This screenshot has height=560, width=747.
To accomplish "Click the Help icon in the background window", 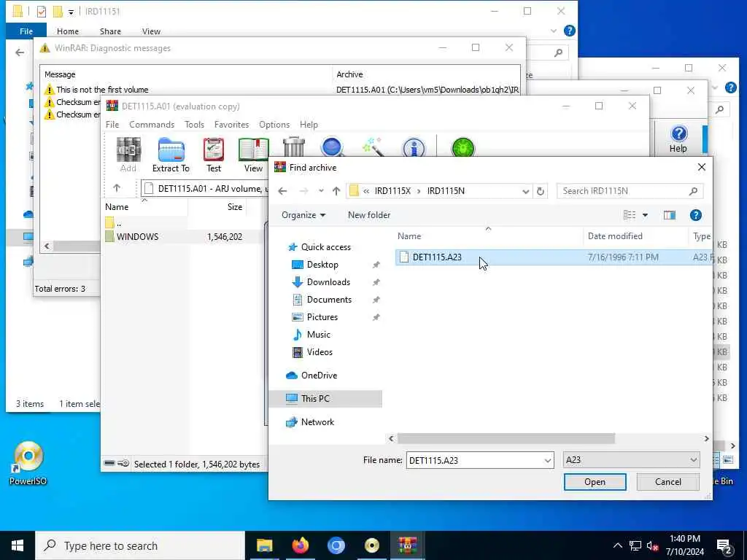I will click(x=678, y=139).
